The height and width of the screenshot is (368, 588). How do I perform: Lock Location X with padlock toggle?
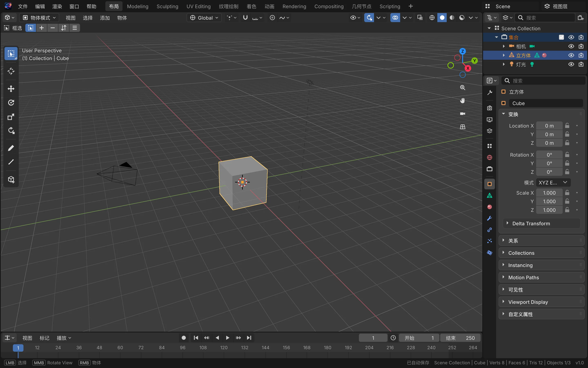click(x=567, y=126)
